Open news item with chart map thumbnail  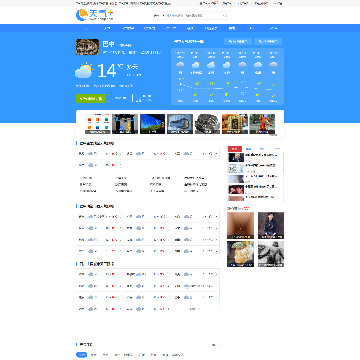(x=253, y=168)
